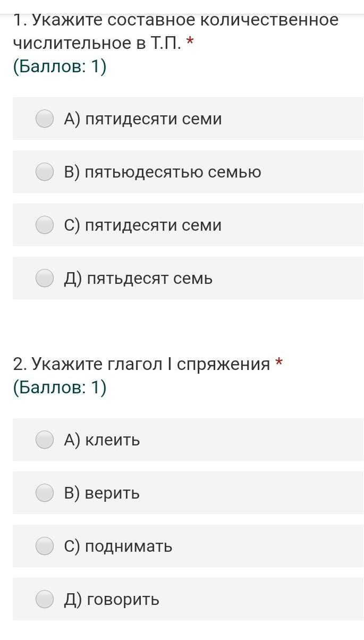Select radio circle for С) поднимать
Viewport: 364px width, 640px height.
coord(45,546)
